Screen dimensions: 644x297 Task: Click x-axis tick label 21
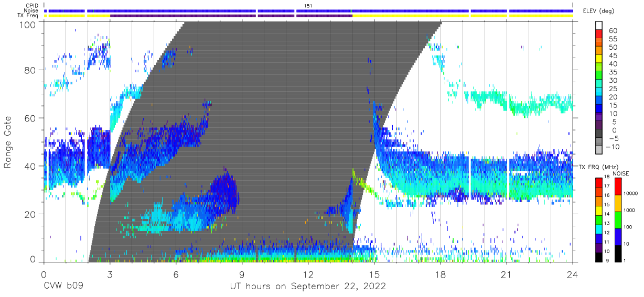507,274
